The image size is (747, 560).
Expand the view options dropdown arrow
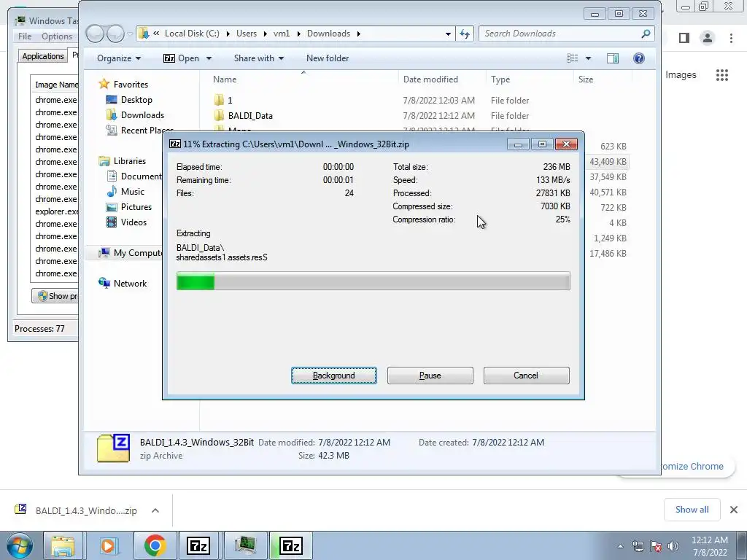tap(589, 58)
